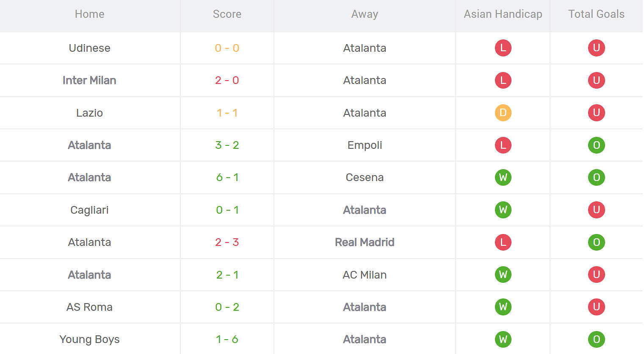Click the Home column header
The image size is (644, 354).
click(x=89, y=14)
